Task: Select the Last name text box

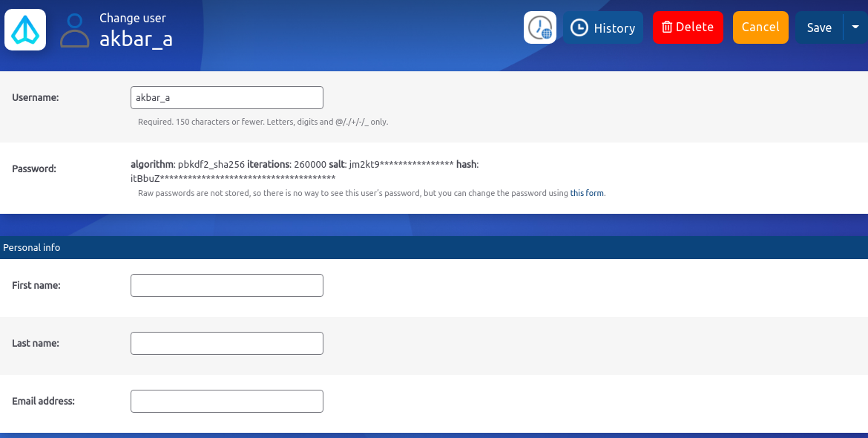Action: point(226,343)
